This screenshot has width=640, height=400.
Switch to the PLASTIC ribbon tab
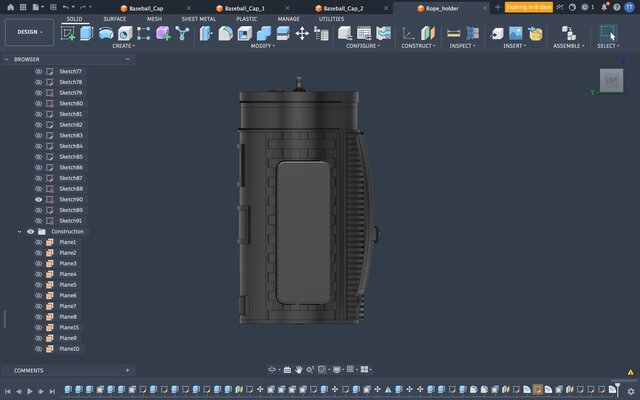pos(247,19)
